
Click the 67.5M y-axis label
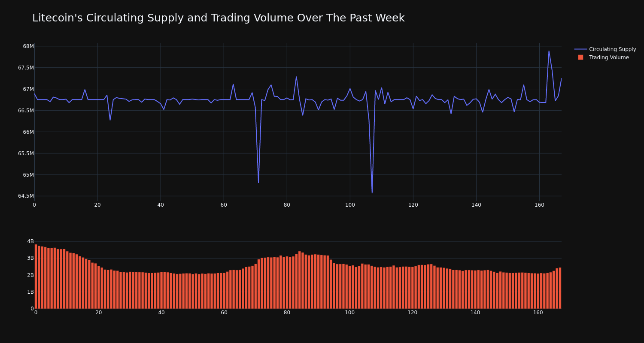click(x=26, y=68)
